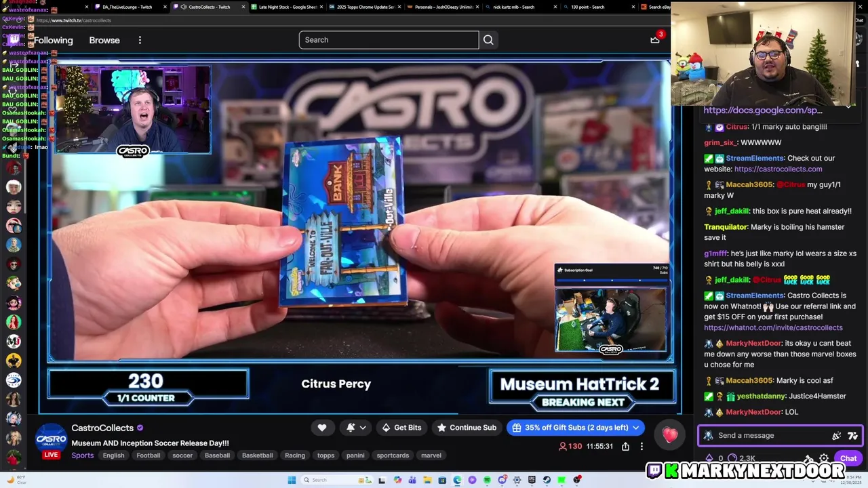Click the marvel tag
This screenshot has width=868, height=488.
tap(431, 455)
